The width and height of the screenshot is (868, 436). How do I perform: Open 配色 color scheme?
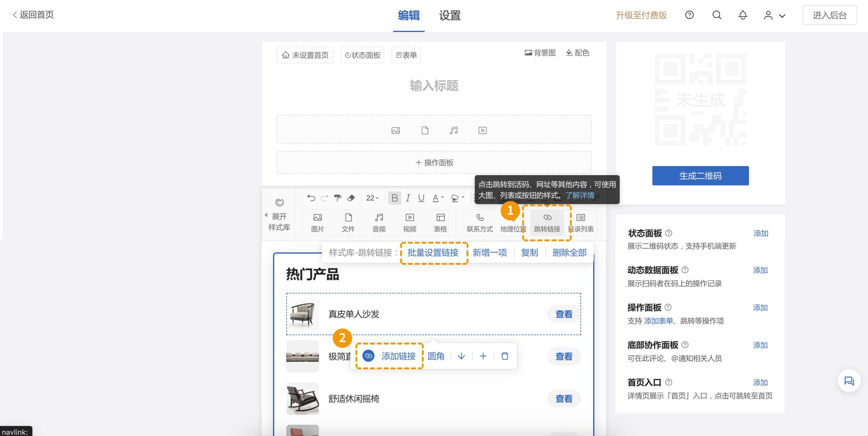(x=577, y=53)
